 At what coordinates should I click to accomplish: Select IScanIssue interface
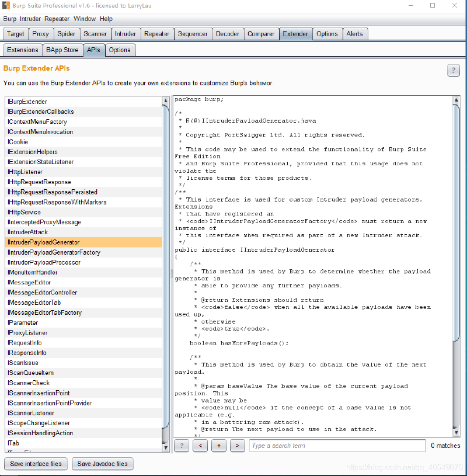[x=83, y=363]
